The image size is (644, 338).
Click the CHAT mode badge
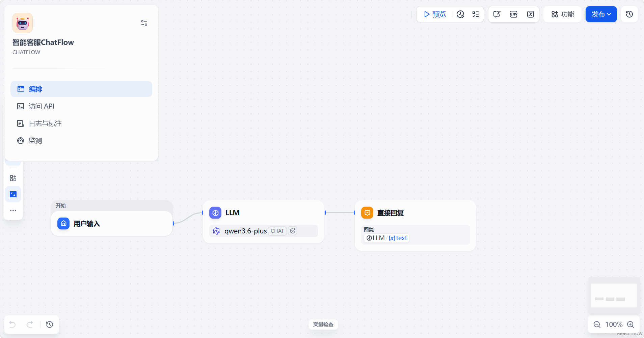277,231
